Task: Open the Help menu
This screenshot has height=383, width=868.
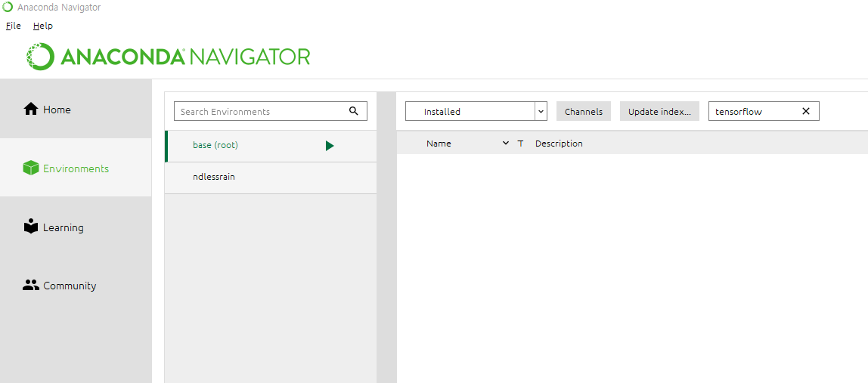Action: pyautogui.click(x=42, y=26)
